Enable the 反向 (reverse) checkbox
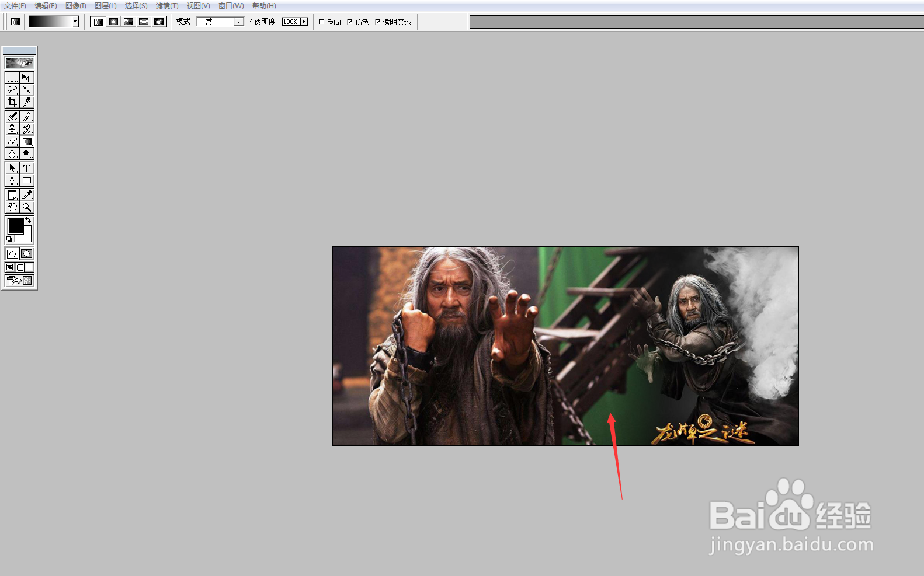The image size is (924, 576). pyautogui.click(x=322, y=22)
